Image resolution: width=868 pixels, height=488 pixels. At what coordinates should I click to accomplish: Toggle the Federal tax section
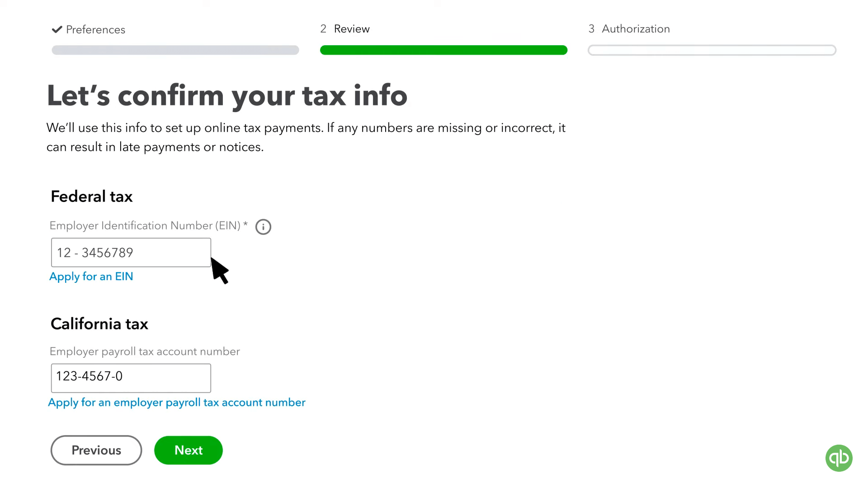[x=92, y=196]
